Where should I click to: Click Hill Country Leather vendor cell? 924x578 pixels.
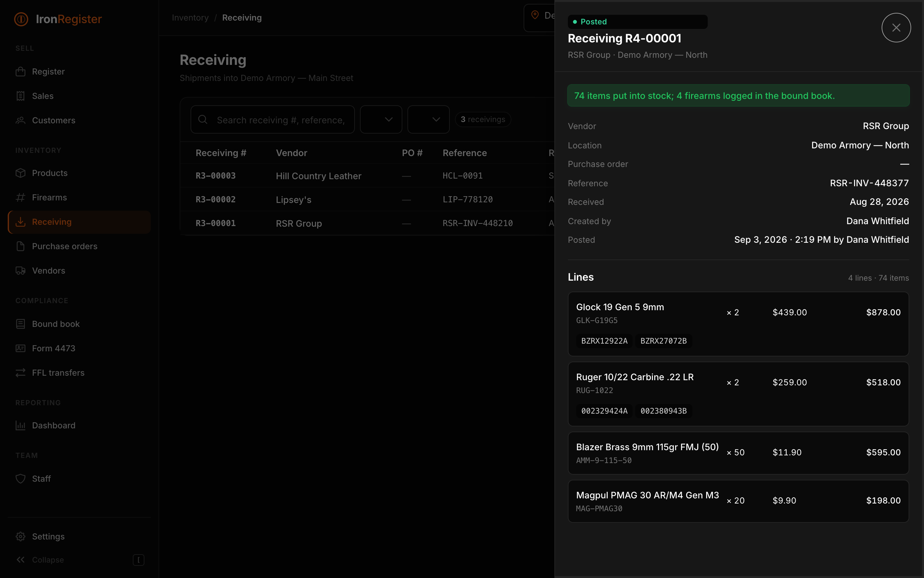319,176
